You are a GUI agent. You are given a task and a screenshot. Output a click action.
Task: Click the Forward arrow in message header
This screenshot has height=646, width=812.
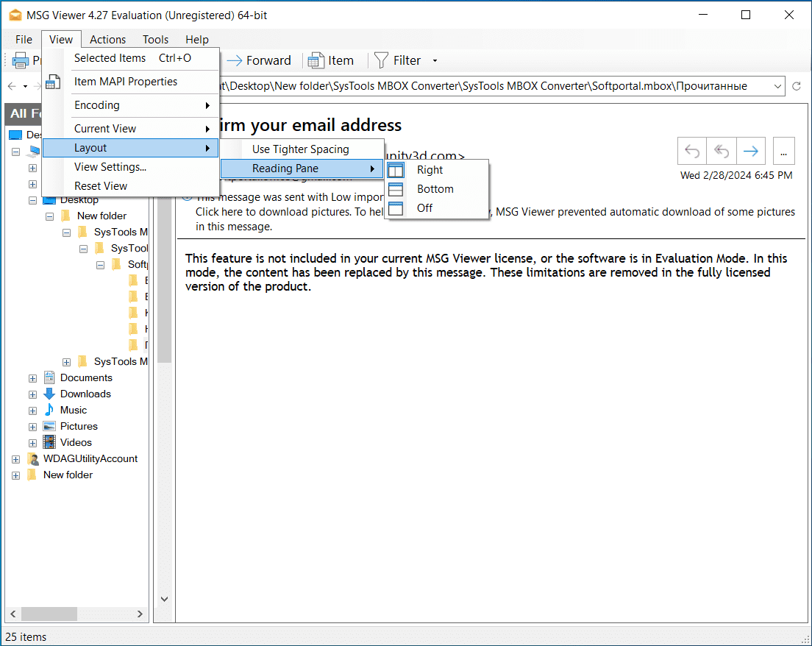751,151
